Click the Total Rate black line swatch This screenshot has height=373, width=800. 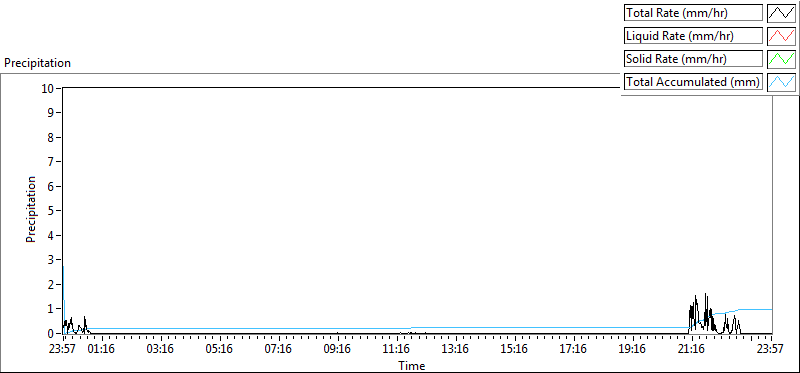782,13
